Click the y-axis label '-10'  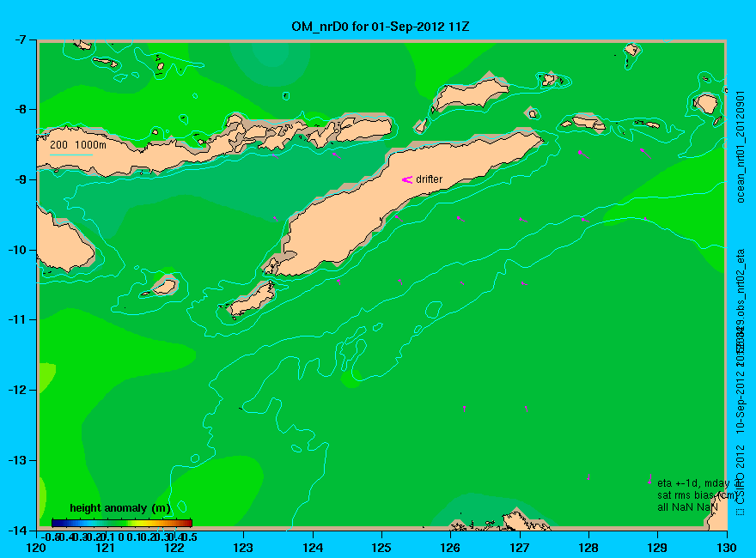(18, 250)
